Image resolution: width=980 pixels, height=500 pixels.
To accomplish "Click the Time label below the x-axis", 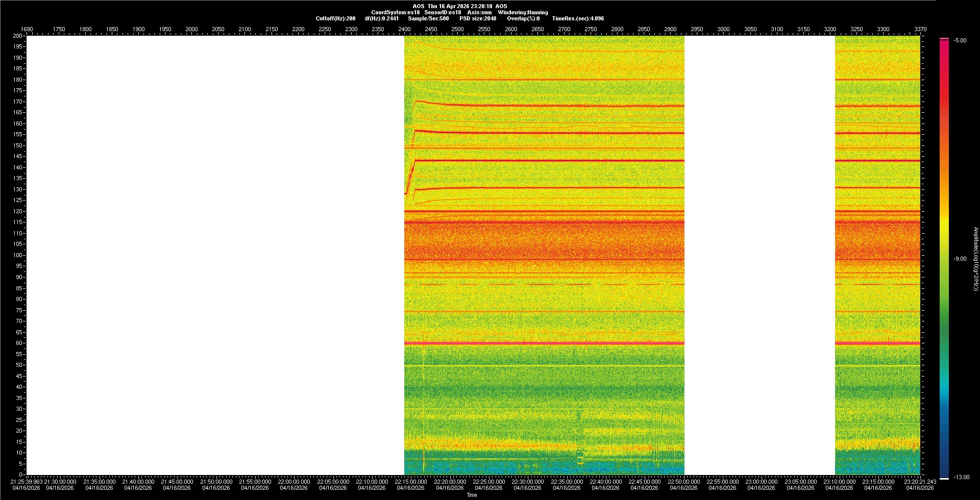I will (472, 495).
